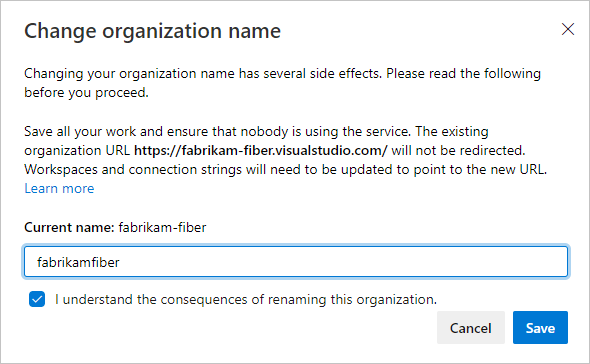This screenshot has width=590, height=364.
Task: Click the side effects warning paragraph
Action: [283, 83]
